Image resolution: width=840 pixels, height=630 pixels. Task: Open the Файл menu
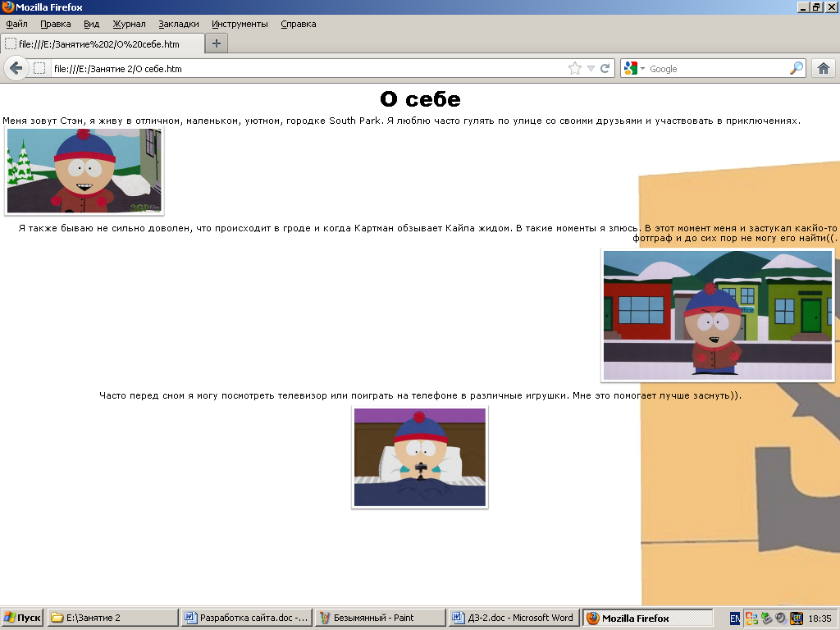tap(16, 24)
